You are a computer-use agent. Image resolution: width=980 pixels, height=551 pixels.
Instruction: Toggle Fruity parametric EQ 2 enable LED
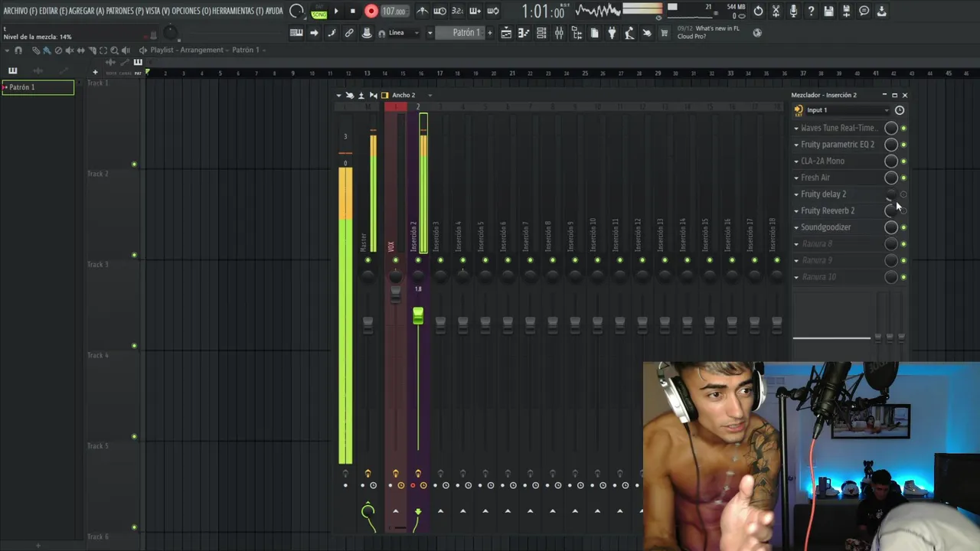[903, 145]
